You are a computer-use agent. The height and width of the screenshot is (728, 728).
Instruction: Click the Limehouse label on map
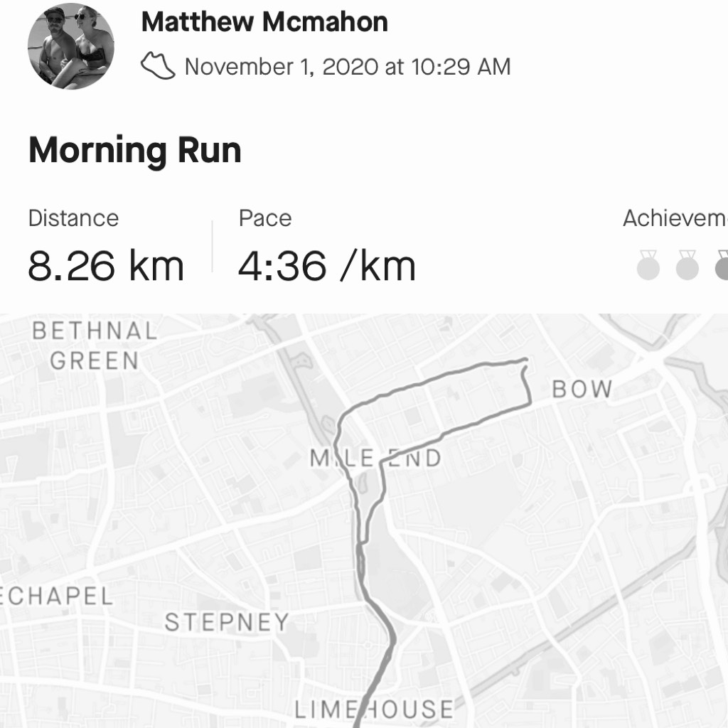coord(374,710)
